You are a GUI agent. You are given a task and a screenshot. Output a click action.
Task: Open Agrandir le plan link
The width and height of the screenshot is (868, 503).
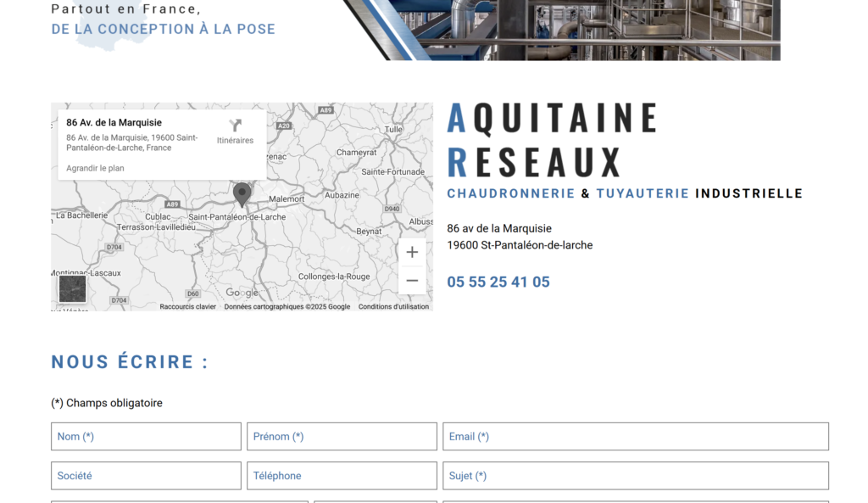[95, 168]
